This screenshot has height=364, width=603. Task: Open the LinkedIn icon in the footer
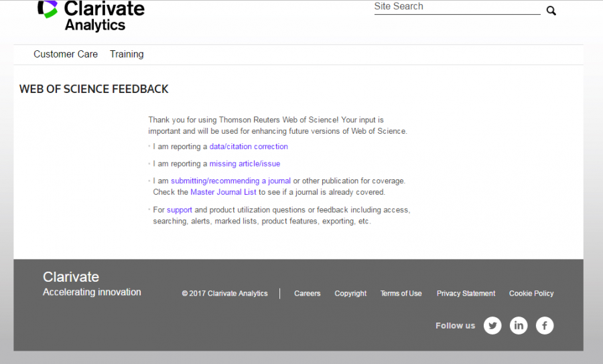pos(519,326)
